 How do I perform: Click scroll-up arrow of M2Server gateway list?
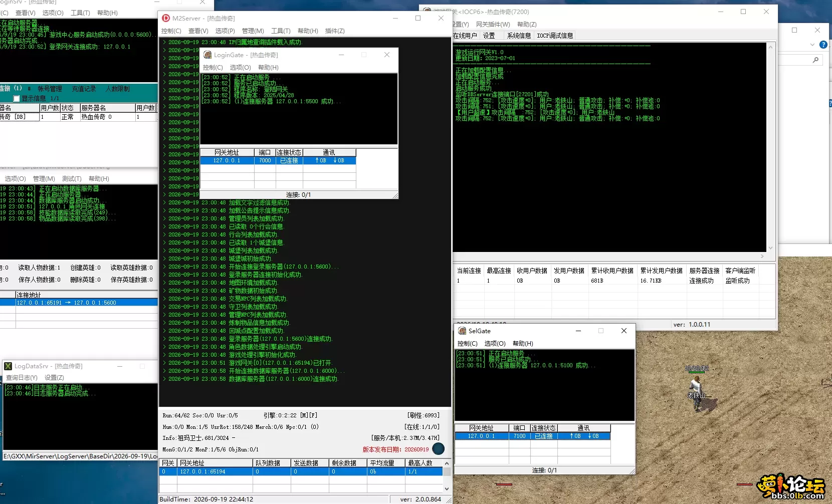[x=447, y=463]
